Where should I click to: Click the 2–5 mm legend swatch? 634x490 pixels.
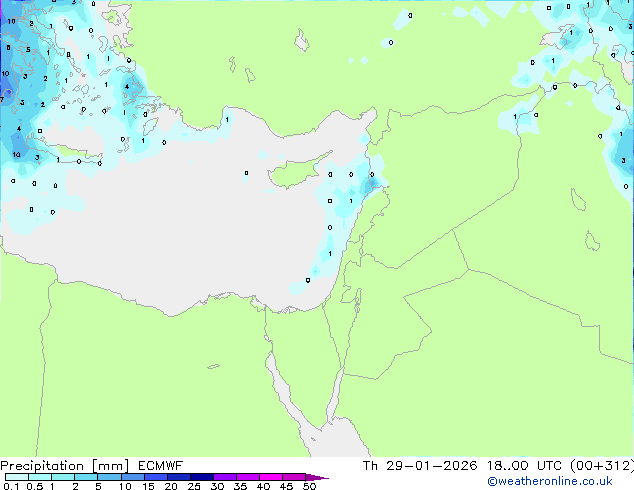86,477
